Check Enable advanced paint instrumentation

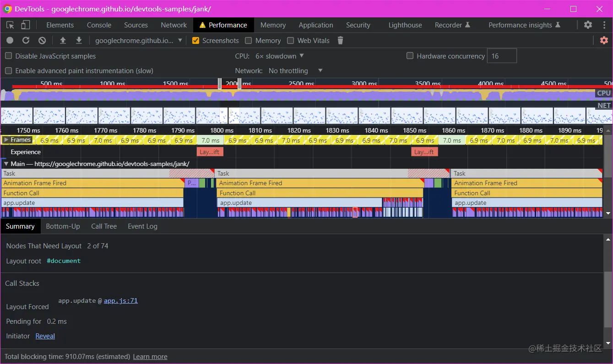click(x=8, y=71)
